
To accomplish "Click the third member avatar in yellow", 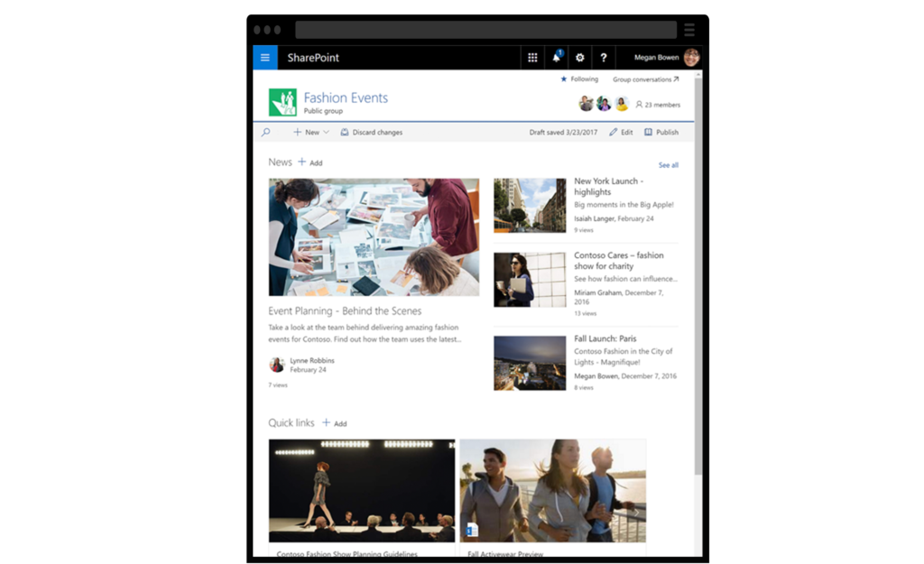I will coord(621,104).
